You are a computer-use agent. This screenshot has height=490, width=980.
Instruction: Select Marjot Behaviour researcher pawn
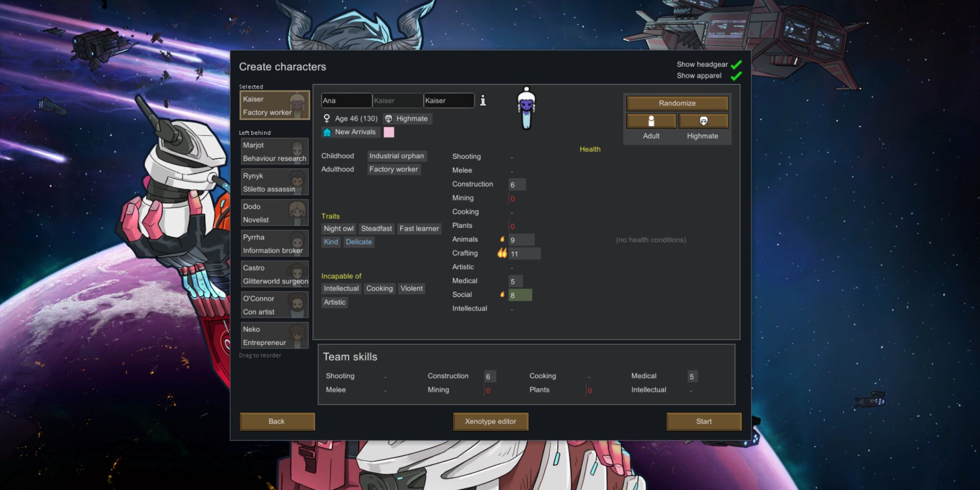tap(274, 151)
